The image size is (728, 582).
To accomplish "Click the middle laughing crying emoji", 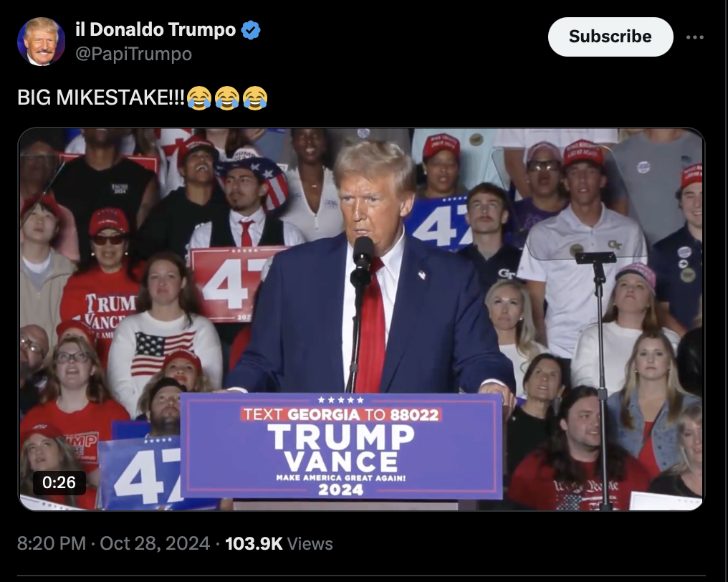I will point(227,98).
